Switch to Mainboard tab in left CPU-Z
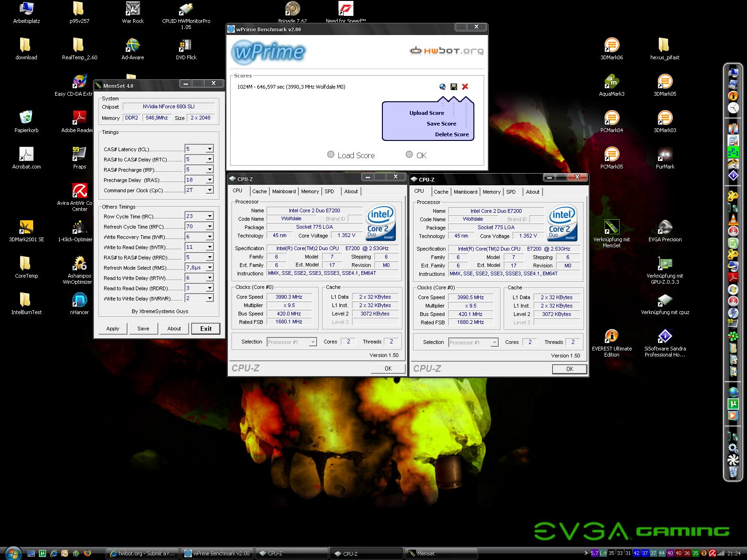Screen dimensions: 747x560 (284, 191)
